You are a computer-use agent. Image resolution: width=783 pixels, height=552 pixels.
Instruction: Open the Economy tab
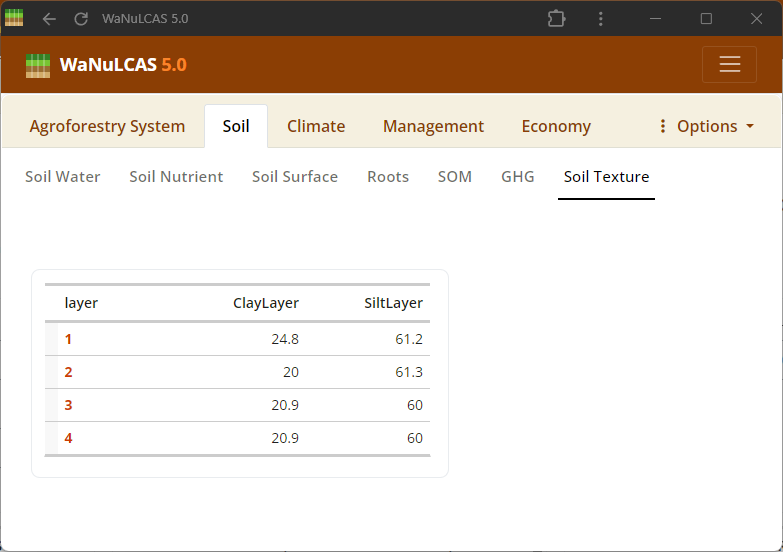point(556,126)
